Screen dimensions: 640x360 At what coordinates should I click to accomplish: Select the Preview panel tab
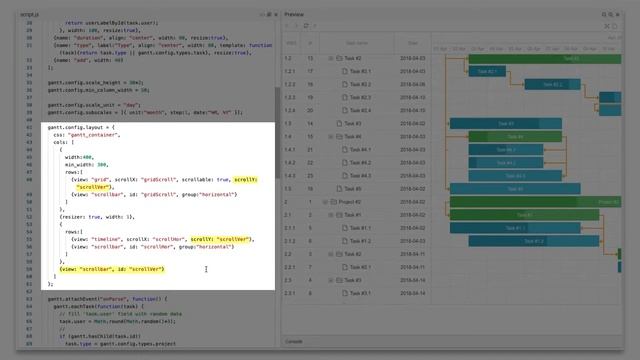294,14
